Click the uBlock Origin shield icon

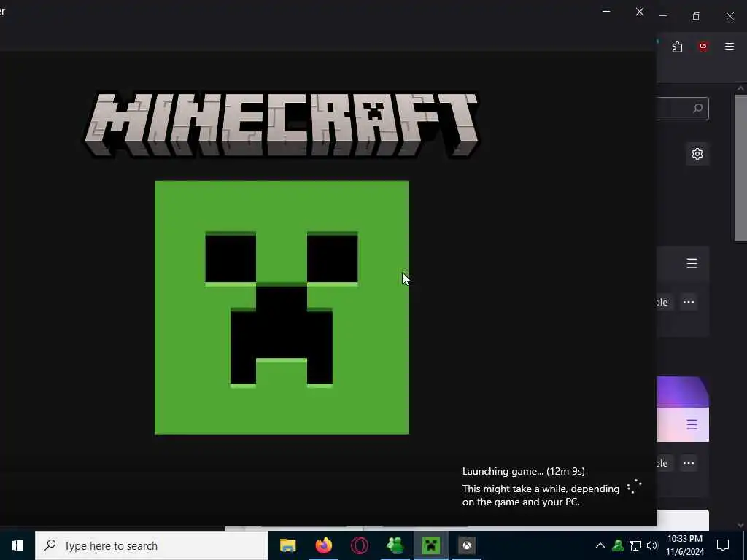[x=703, y=47]
